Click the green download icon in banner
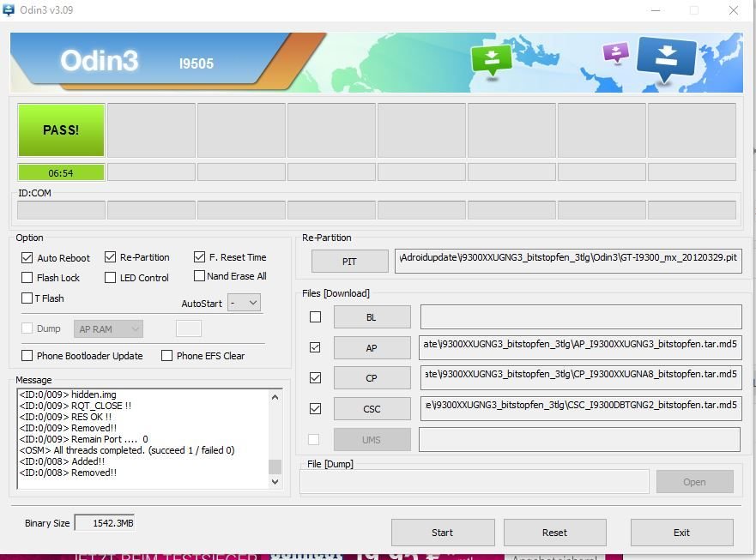 [x=492, y=60]
